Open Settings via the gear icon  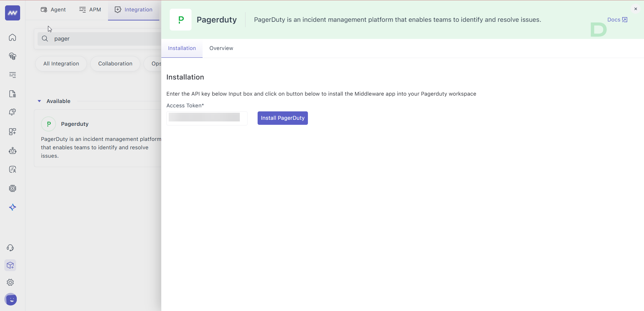(x=10, y=282)
